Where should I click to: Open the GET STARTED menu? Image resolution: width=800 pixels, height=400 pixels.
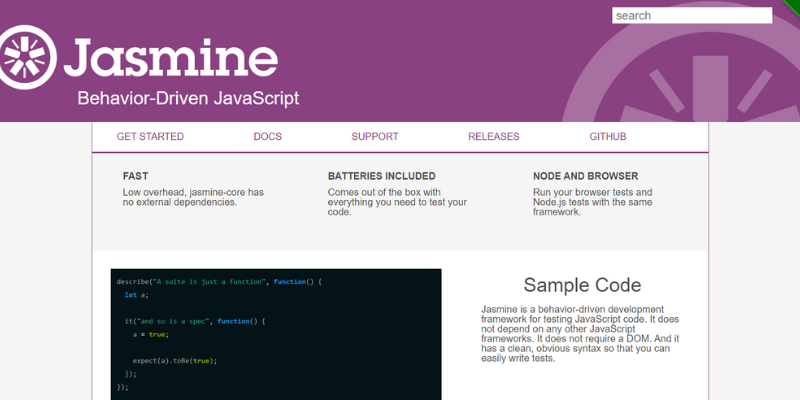(150, 137)
